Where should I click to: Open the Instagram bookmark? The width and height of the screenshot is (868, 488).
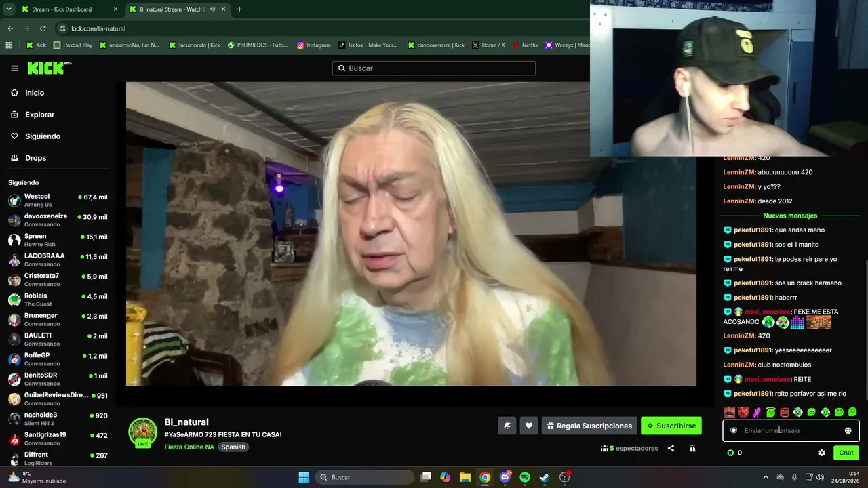[x=314, y=45]
